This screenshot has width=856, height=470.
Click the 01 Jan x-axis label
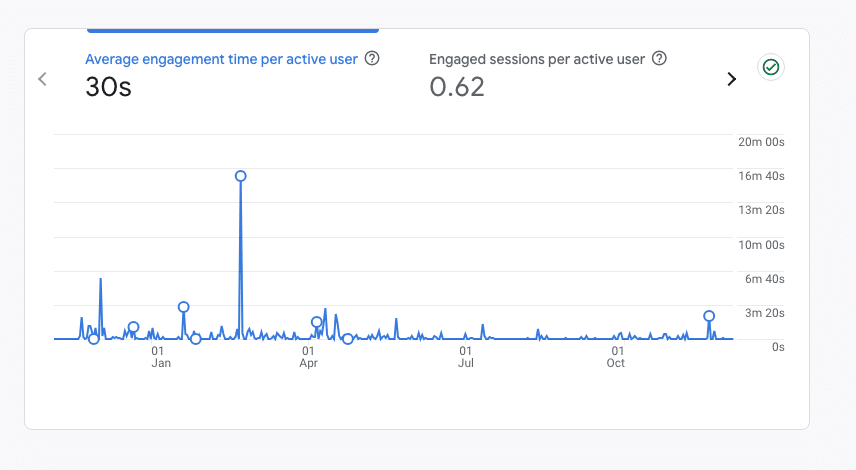[160, 357]
